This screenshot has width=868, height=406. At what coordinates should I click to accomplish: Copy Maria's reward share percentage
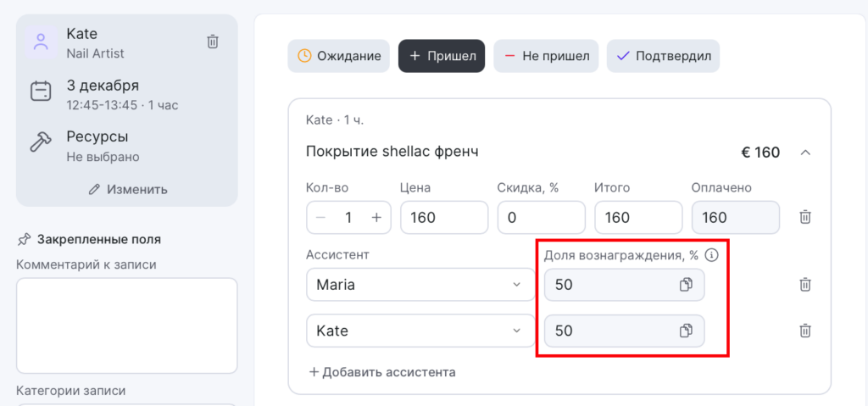(686, 285)
